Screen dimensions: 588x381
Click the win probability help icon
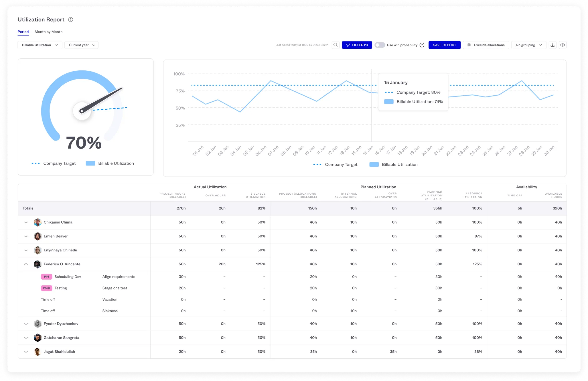(422, 45)
